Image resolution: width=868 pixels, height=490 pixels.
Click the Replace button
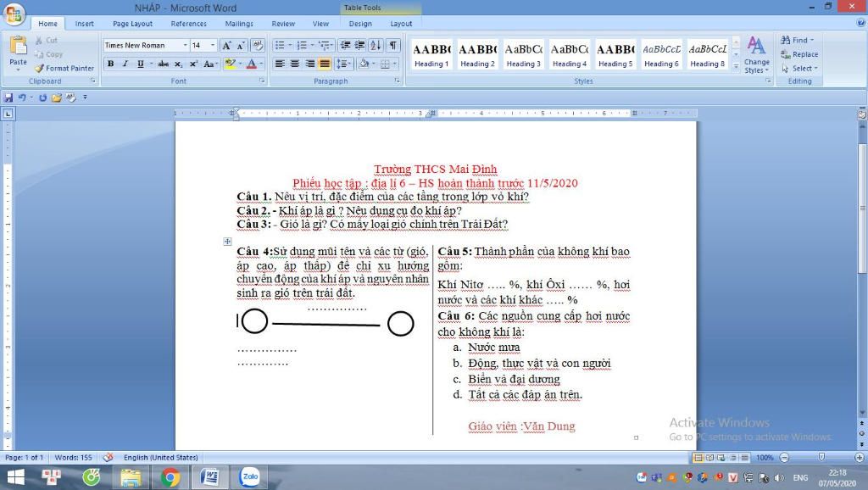[x=799, y=54]
